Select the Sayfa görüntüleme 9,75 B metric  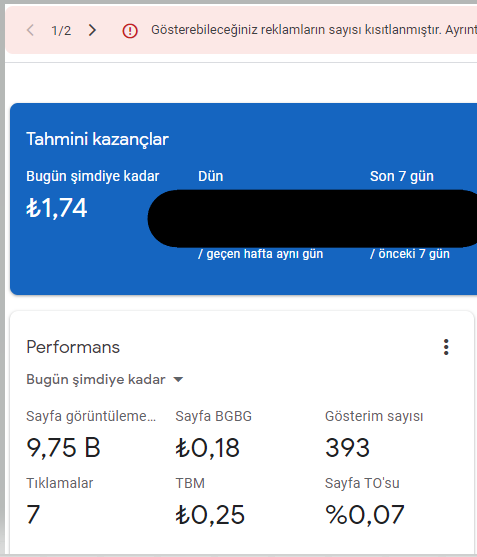click(91, 436)
